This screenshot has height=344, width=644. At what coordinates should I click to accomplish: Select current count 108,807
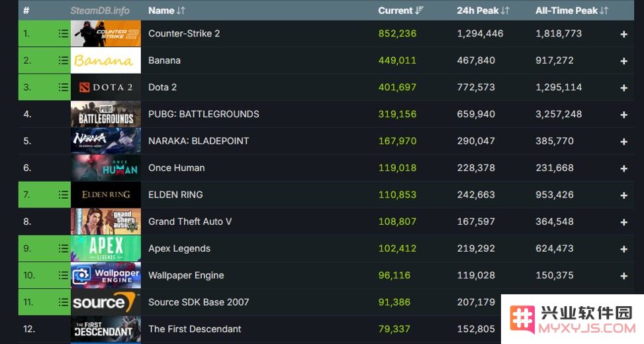coord(397,221)
